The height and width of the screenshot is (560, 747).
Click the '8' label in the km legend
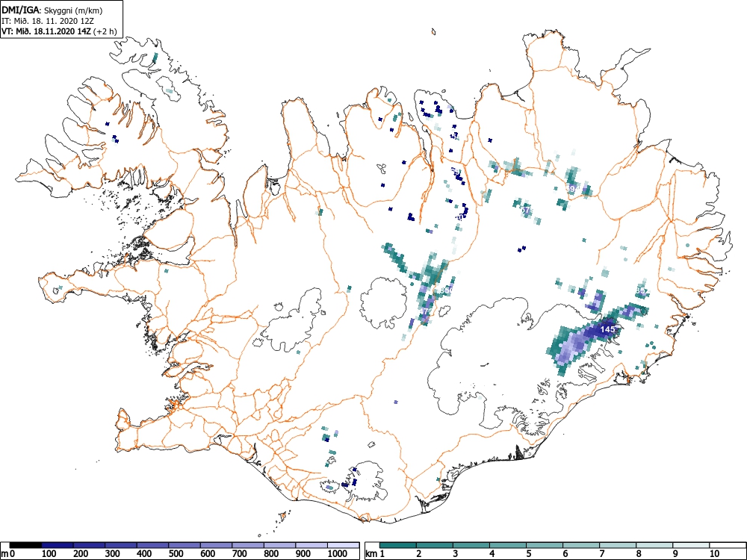(x=639, y=554)
